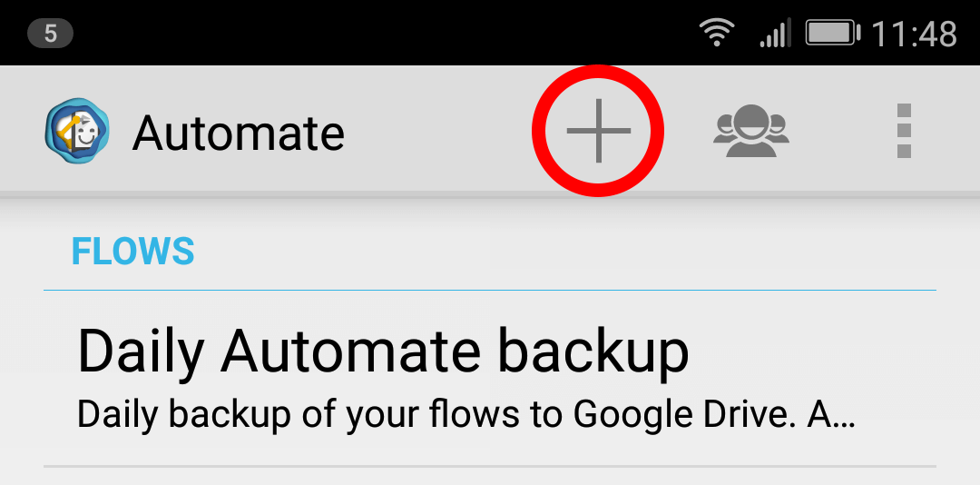Click blank space right of Daily Automate backup title

point(812,351)
